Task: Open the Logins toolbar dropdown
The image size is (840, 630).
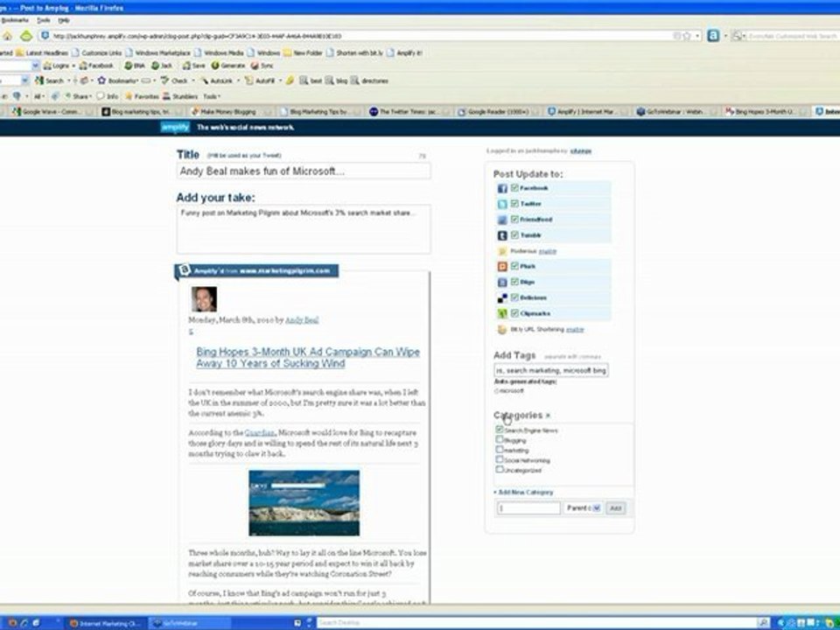Action: click(59, 66)
